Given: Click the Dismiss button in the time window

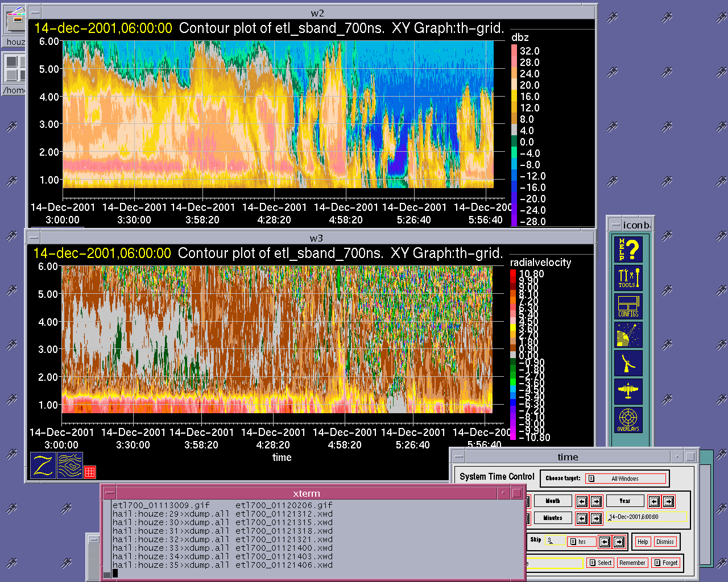Looking at the screenshot, I should pos(665,542).
